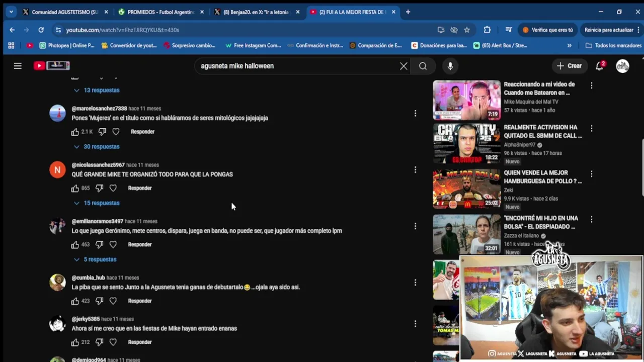Start voice search with microphone icon
Viewport: 644px width, 362px height.
[450, 66]
